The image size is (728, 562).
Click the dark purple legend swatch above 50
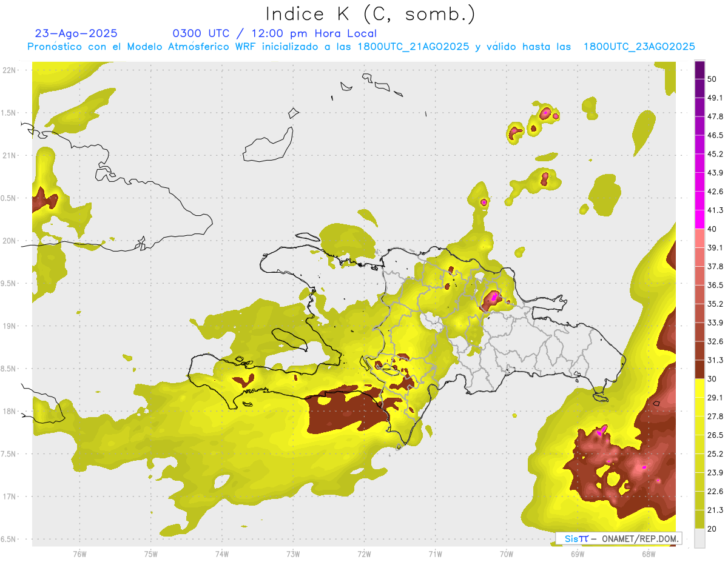click(x=699, y=70)
